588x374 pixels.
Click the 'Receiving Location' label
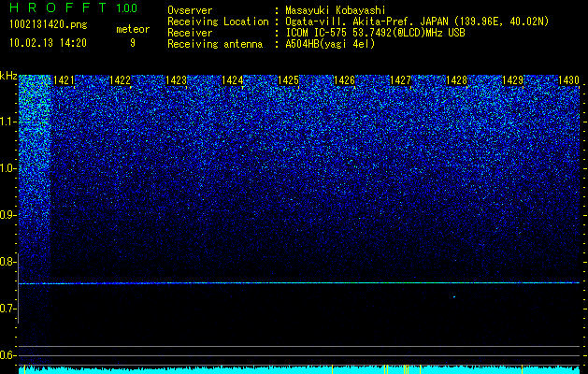[x=218, y=22]
